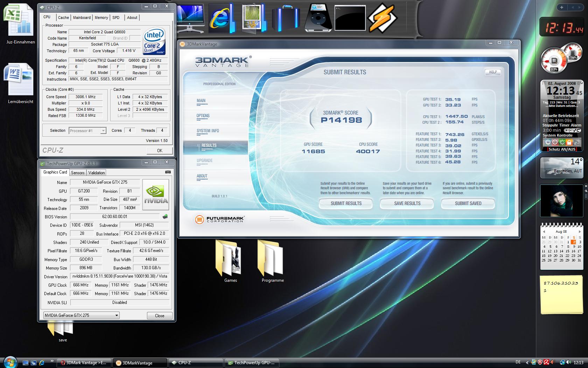
Task: Click the orange lock icon in System Kontrolle
Action: click(569, 142)
